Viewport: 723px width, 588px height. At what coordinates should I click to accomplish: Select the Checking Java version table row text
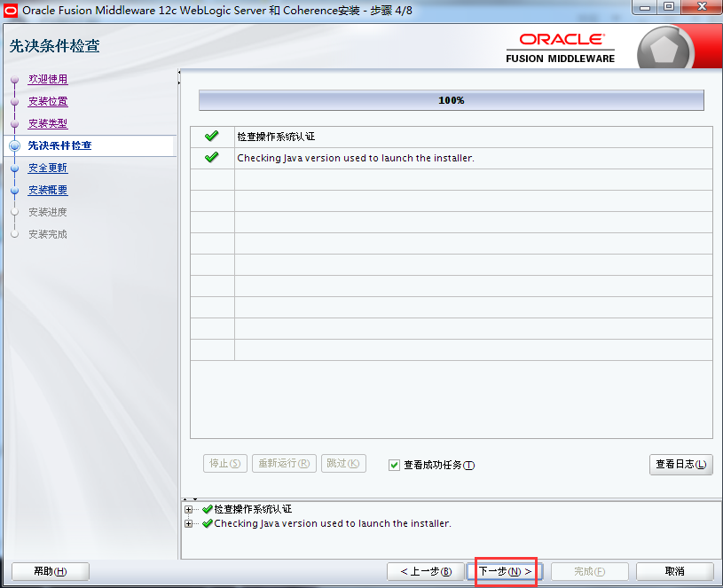click(x=356, y=158)
